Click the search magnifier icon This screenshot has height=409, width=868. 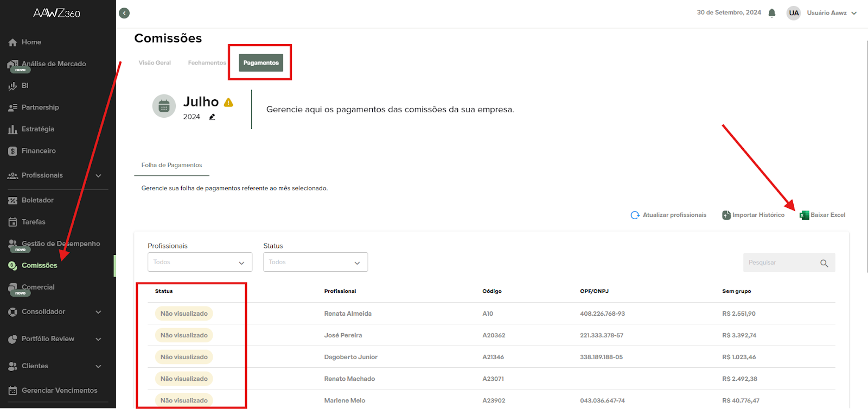click(x=824, y=263)
